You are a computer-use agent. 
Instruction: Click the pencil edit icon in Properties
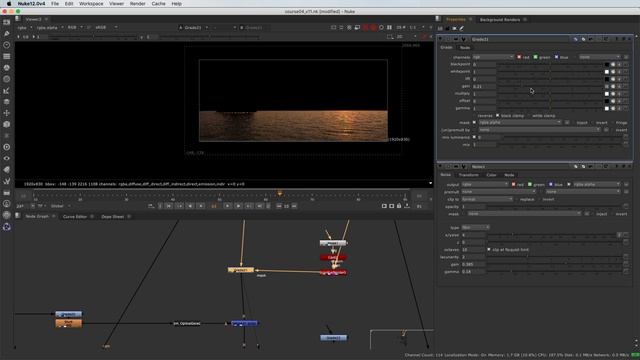coord(462,28)
